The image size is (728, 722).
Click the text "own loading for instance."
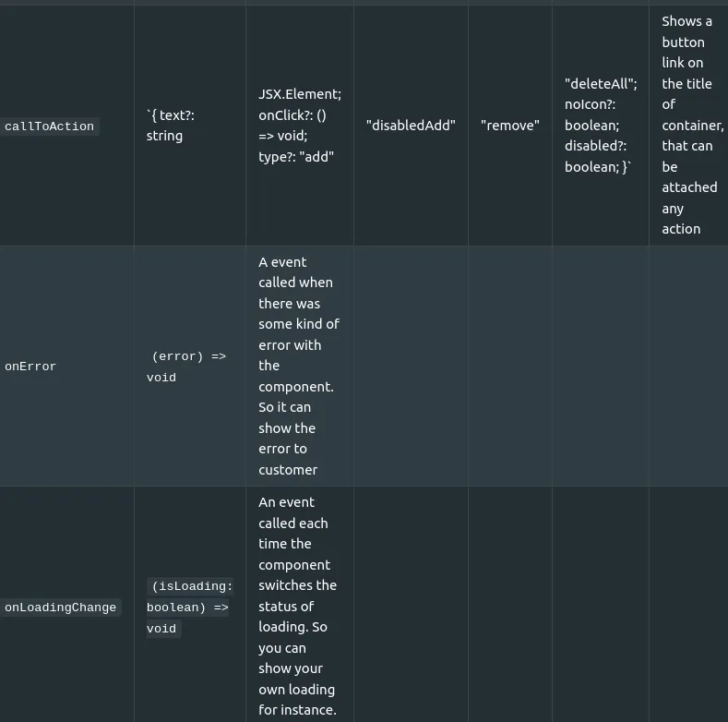(x=297, y=700)
